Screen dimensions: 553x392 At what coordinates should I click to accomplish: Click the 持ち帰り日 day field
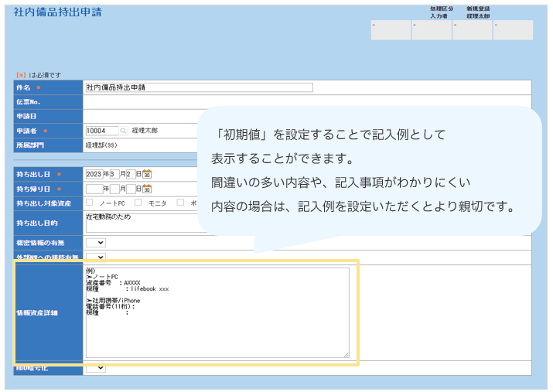(131, 189)
